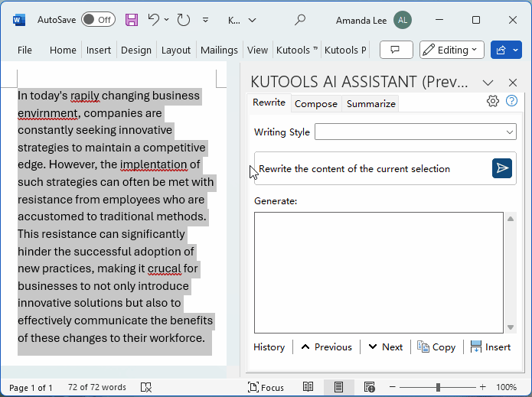Open the Comments icon in ribbon
532x397 pixels.
[x=396, y=50]
